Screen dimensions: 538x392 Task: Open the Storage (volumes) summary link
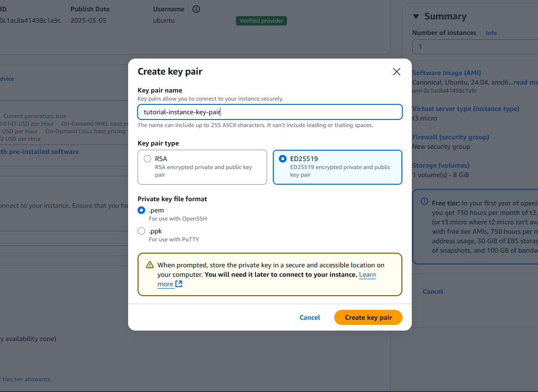coord(441,165)
